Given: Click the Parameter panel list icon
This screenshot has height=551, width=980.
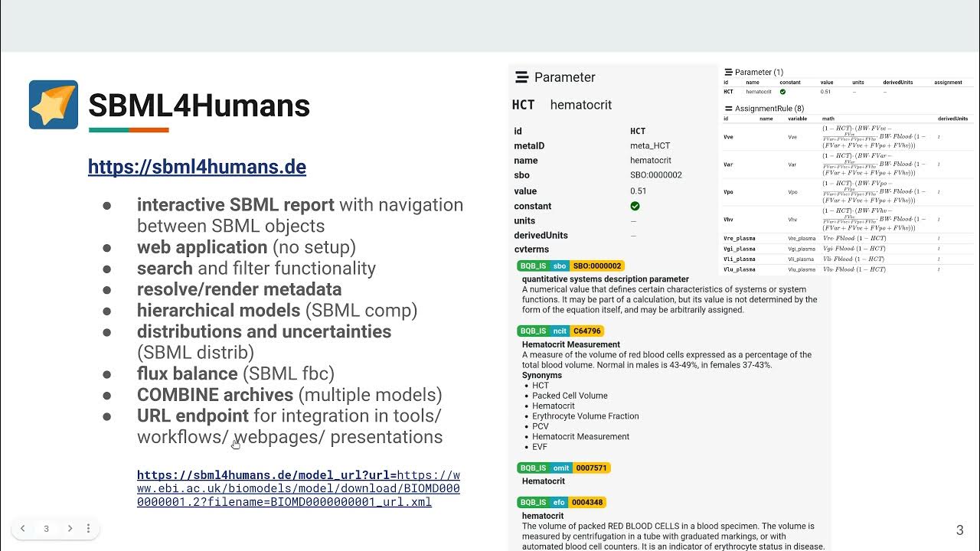Looking at the screenshot, I should coord(522,77).
